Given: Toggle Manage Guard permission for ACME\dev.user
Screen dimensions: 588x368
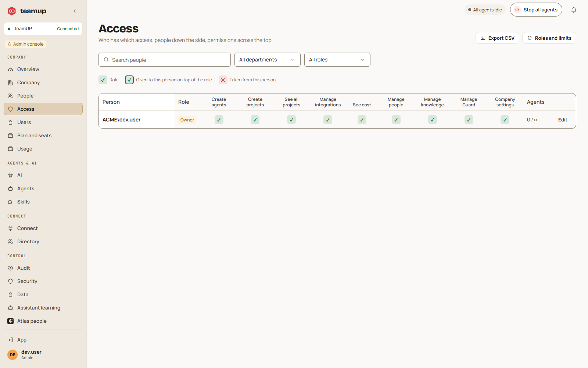Looking at the screenshot, I should (x=469, y=120).
